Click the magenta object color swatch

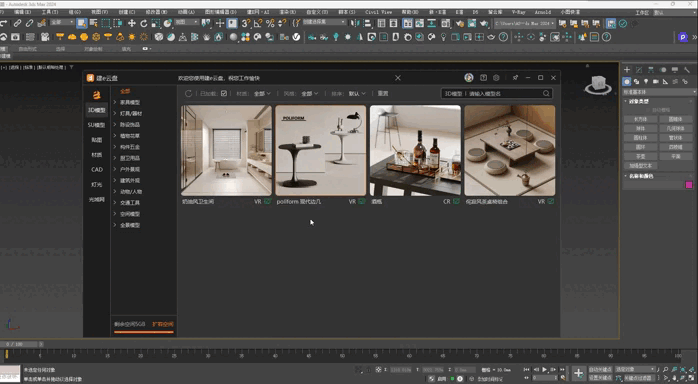tap(689, 185)
